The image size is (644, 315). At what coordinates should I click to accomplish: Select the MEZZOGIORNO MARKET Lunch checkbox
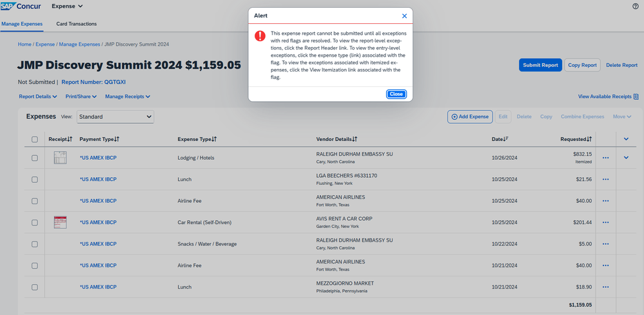coord(35,287)
